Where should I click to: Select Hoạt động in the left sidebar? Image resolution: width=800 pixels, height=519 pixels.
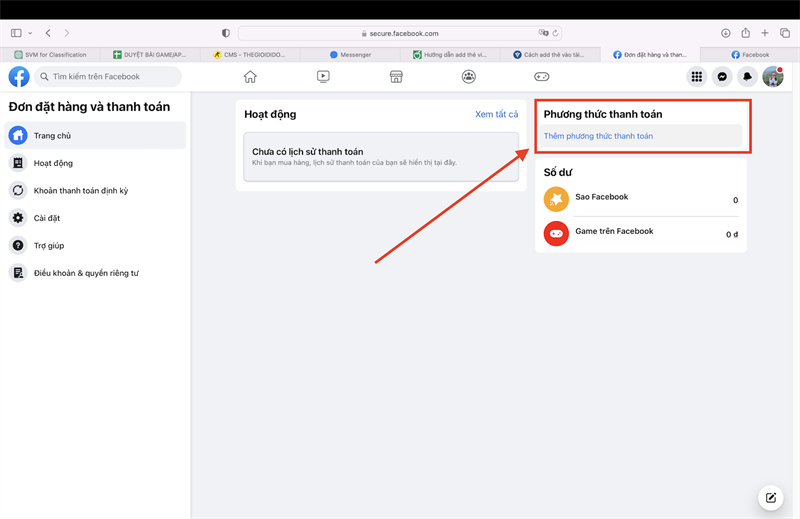(53, 163)
